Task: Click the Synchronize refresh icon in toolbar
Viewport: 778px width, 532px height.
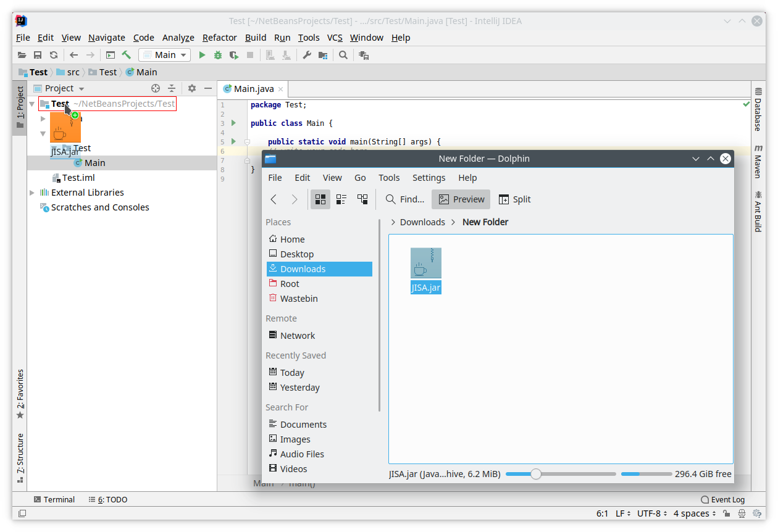Action: 54,55
